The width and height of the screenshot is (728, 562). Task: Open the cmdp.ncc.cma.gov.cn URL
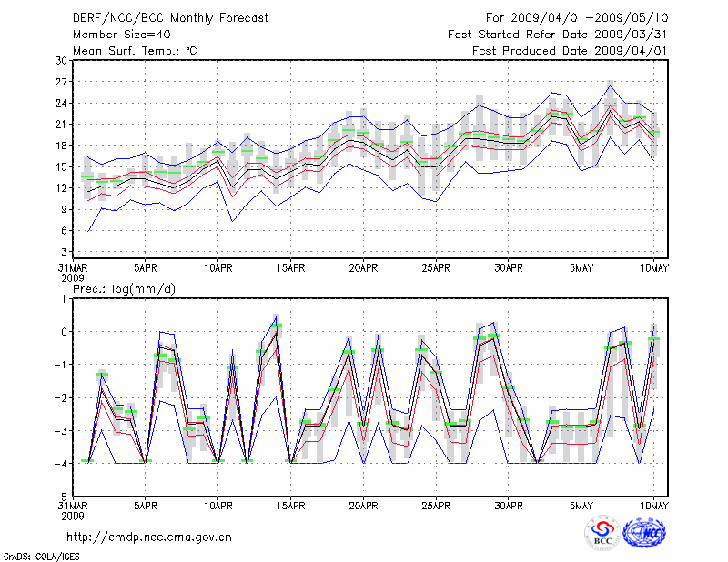click(149, 537)
